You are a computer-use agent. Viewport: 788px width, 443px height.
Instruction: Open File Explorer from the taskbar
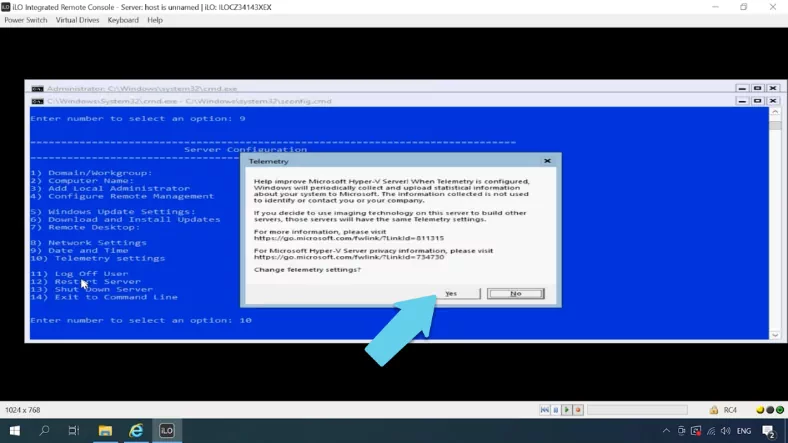click(x=105, y=430)
